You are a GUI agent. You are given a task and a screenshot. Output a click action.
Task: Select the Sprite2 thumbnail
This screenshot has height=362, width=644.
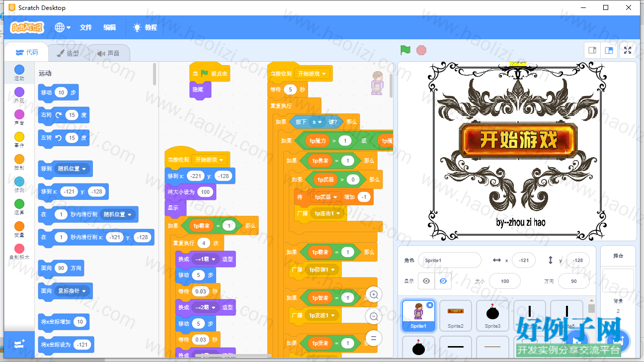point(456,316)
